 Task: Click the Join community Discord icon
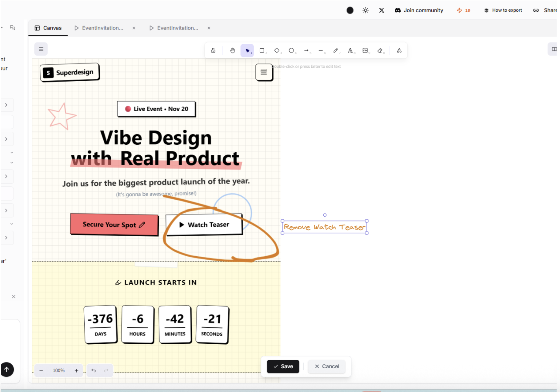(x=398, y=10)
